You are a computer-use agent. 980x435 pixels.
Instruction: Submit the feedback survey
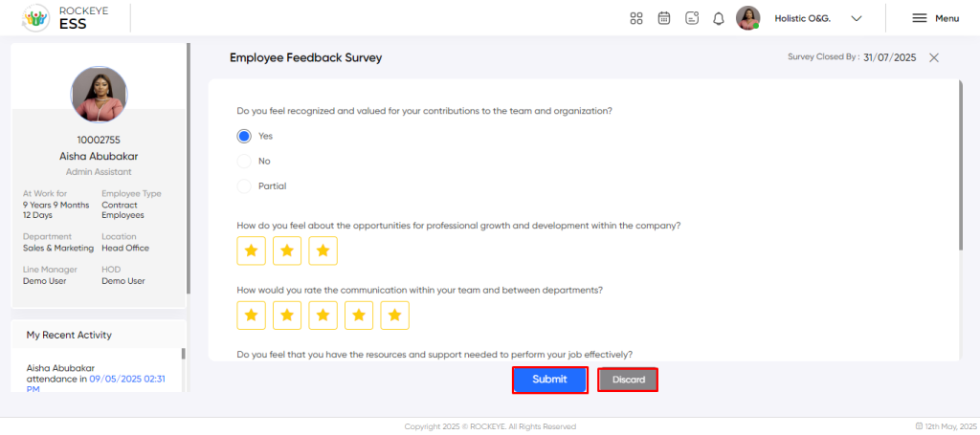pos(550,380)
